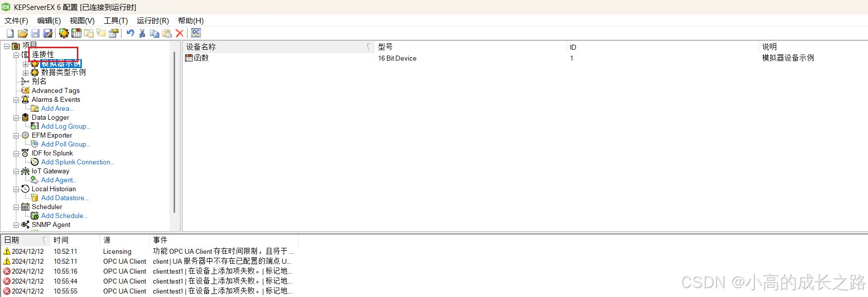Collapse the Scheduler node
868x297 pixels.
pos(16,207)
